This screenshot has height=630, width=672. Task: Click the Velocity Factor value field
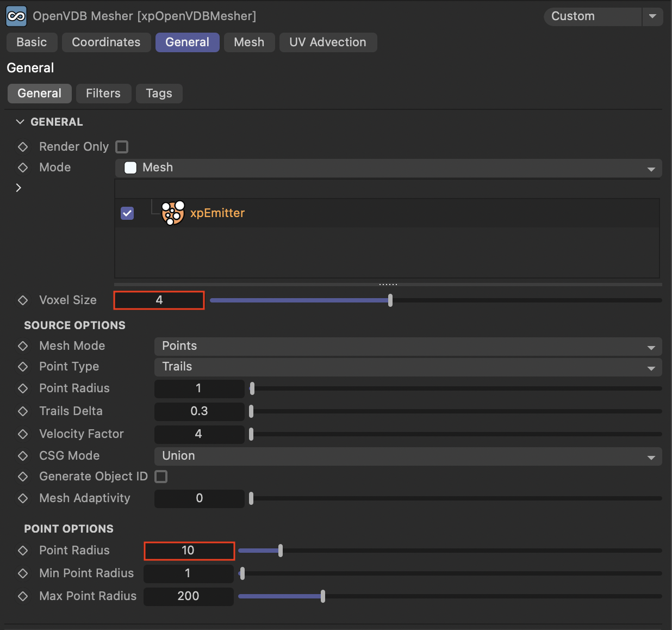click(200, 434)
